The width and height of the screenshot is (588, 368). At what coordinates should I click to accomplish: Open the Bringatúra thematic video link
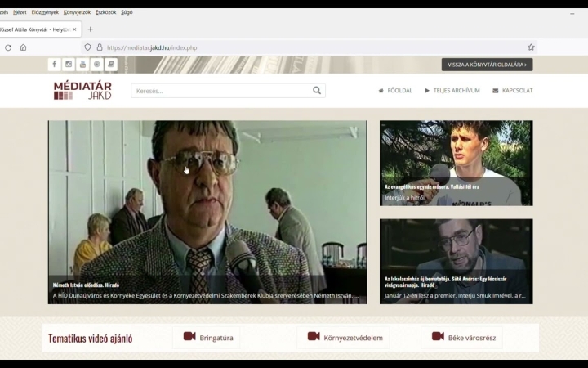coord(207,338)
